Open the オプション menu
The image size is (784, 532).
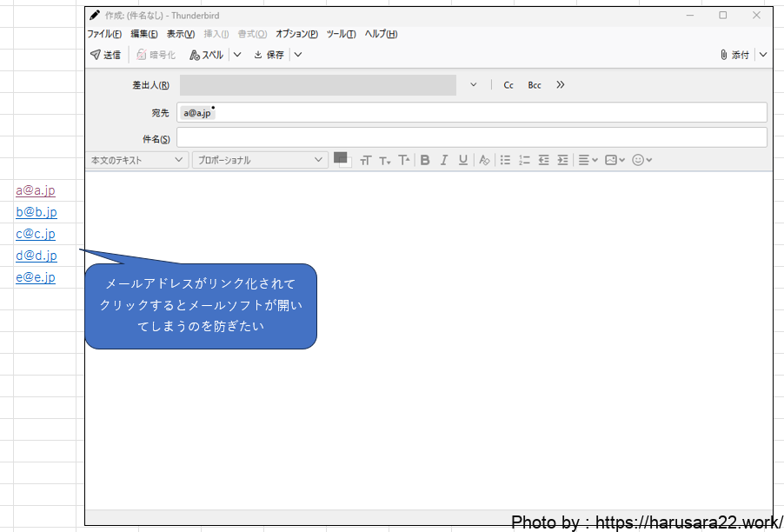[x=296, y=34]
